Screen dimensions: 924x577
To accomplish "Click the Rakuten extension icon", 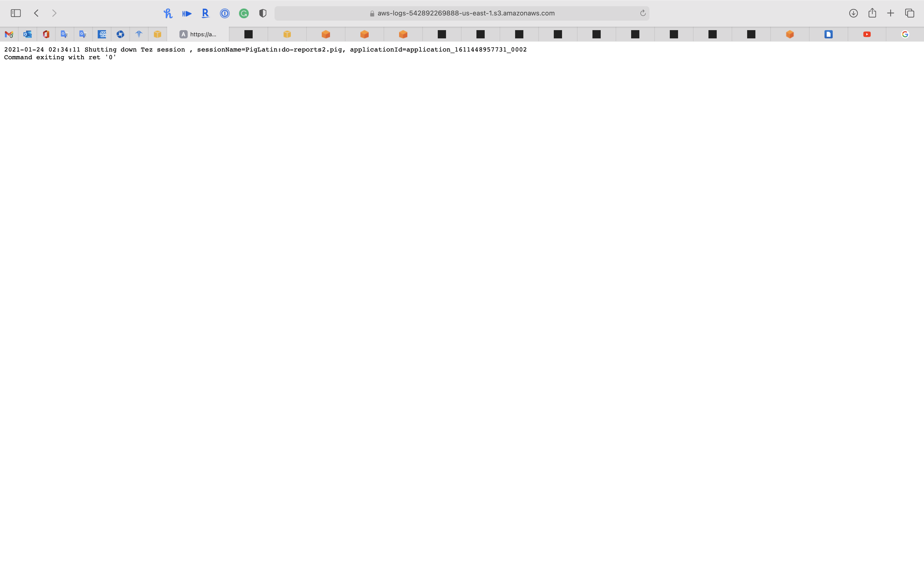I will pyautogui.click(x=205, y=13).
